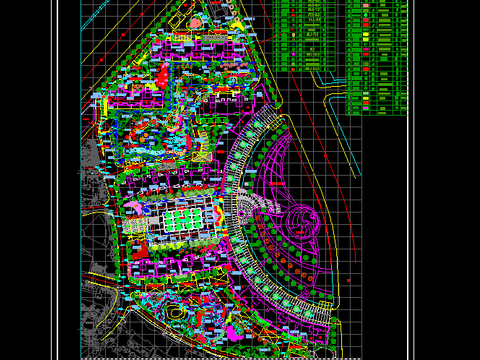Click the green tree grid in the central courtyard
480x360 pixels.
(x=183, y=220)
